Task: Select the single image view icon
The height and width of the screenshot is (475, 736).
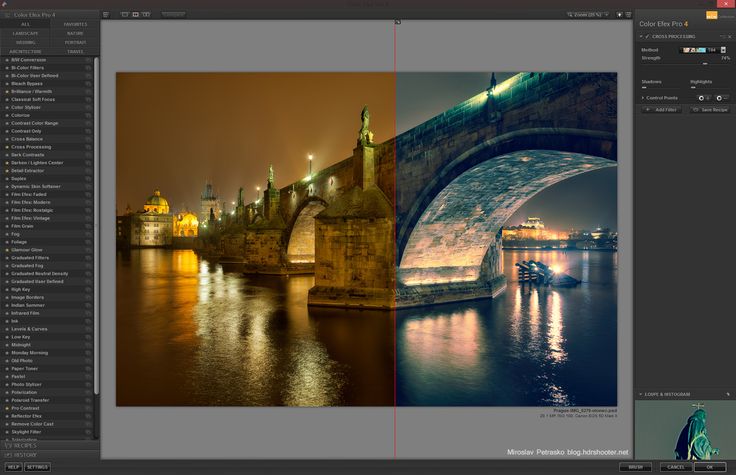Action: (x=124, y=14)
